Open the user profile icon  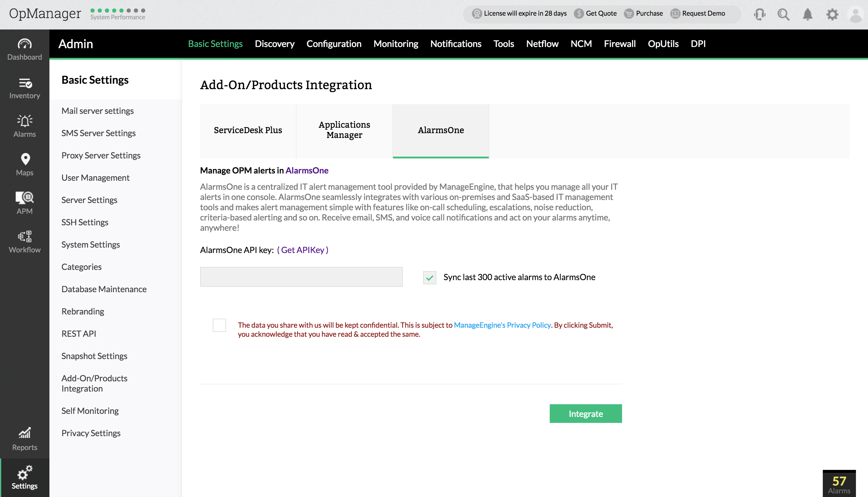[855, 14]
